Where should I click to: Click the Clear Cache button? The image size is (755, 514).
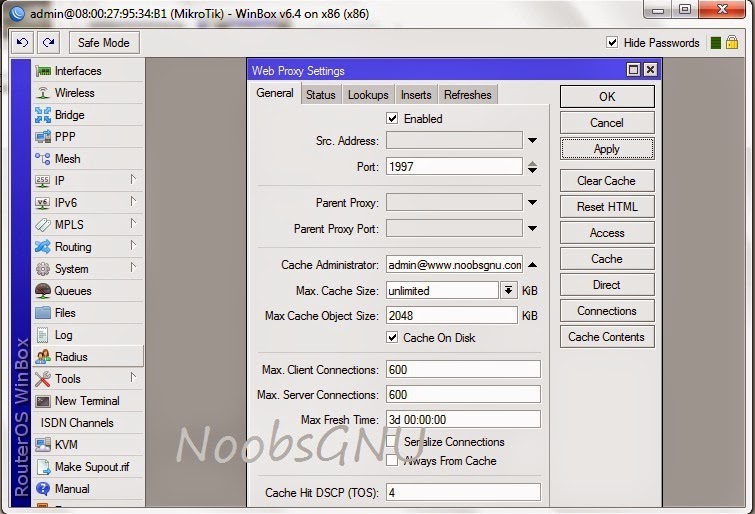607,181
